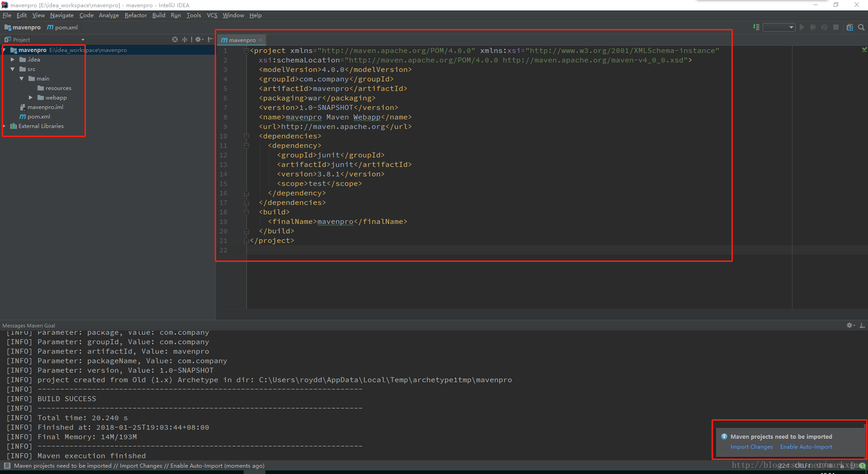The image size is (868, 474).
Task: Expand the External Libraries node arrow
Action: tap(4, 126)
